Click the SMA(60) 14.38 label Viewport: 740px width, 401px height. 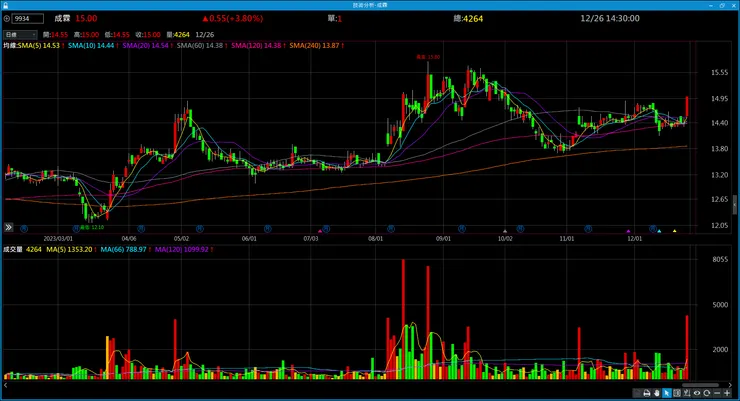point(202,45)
